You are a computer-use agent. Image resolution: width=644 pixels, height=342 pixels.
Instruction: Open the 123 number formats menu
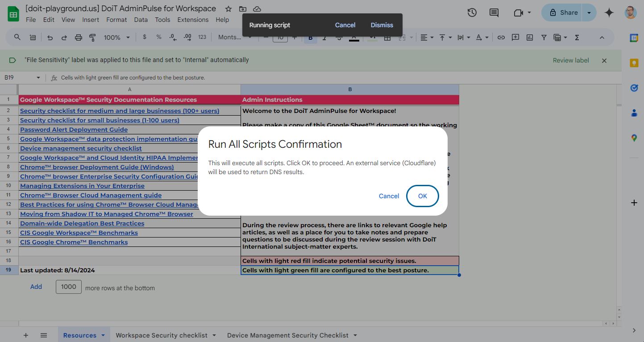point(202,37)
